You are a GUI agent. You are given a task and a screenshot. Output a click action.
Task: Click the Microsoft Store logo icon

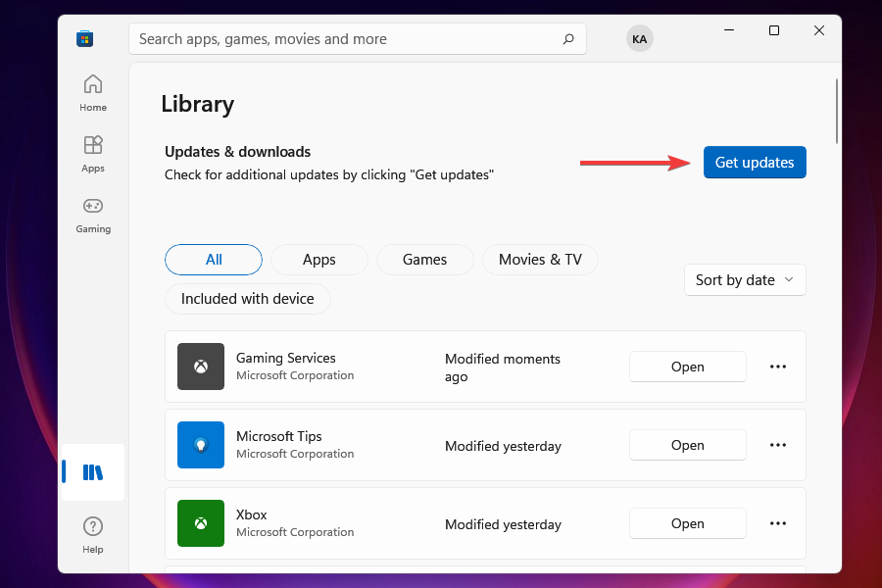point(85,39)
